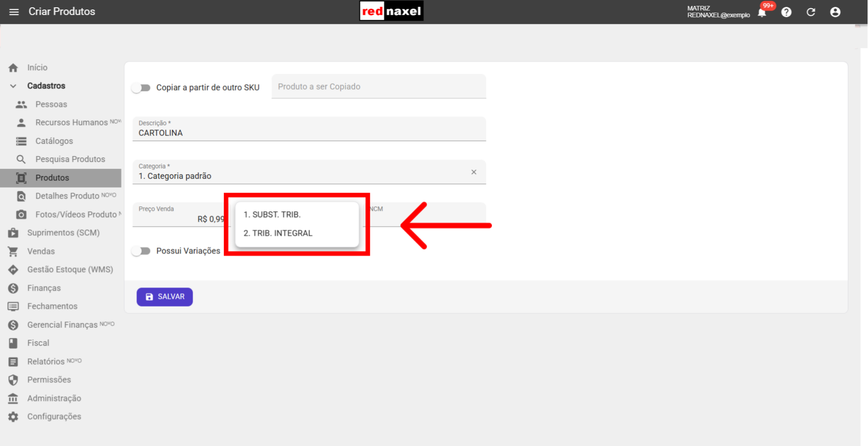
Task: Click the Administração bank icon
Action: click(x=13, y=399)
